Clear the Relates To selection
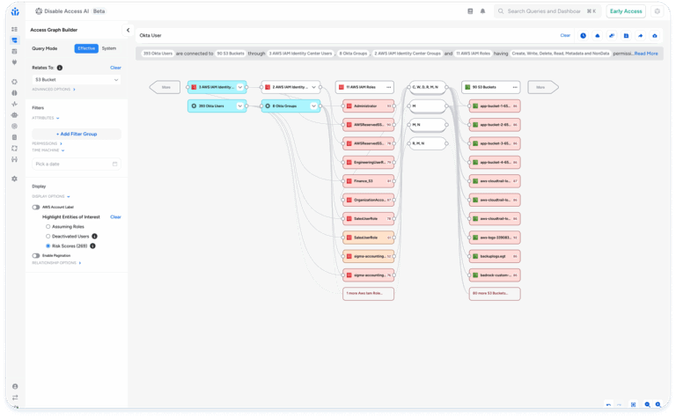 116,68
